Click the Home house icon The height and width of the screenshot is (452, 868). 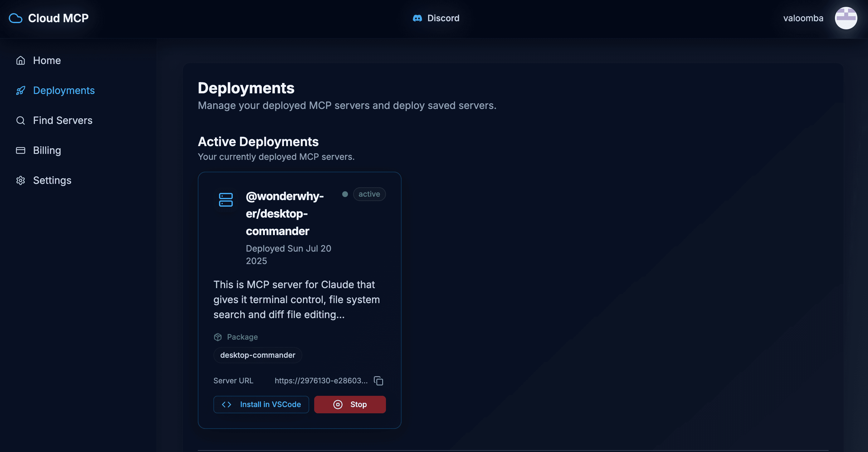(x=21, y=60)
